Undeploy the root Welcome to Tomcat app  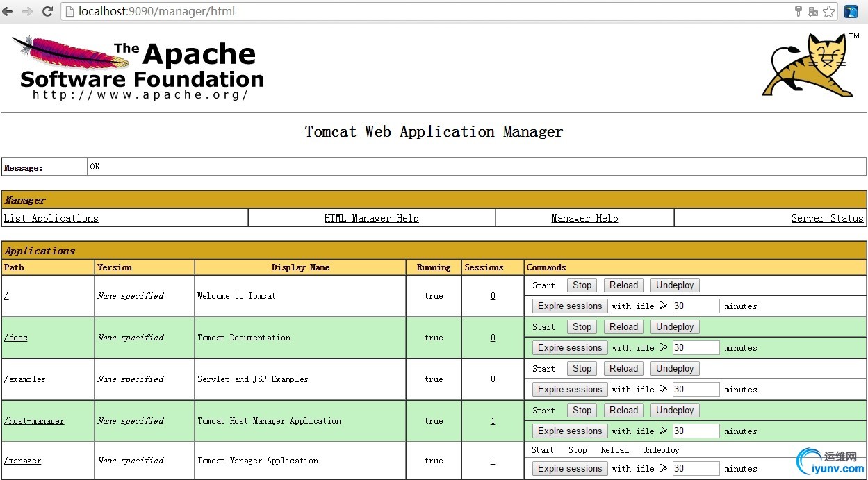coord(675,285)
